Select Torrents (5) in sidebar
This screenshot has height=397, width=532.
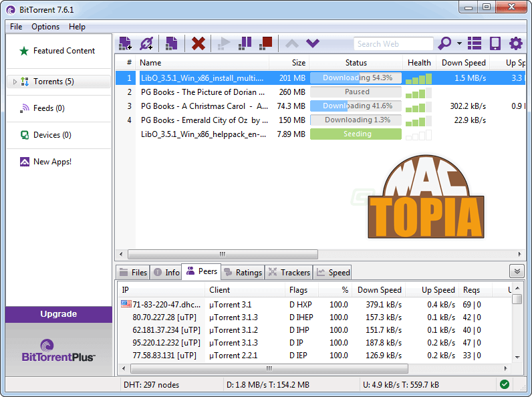59,82
